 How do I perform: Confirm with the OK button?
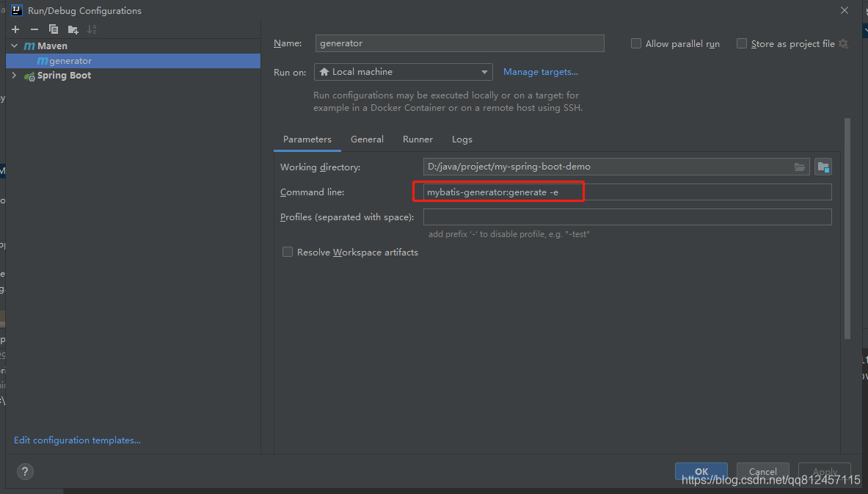coord(701,471)
